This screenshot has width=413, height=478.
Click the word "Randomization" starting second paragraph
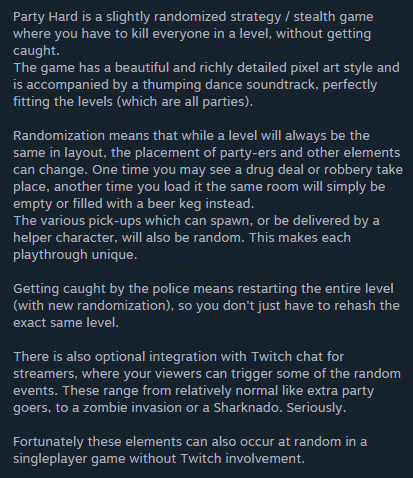pos(59,136)
